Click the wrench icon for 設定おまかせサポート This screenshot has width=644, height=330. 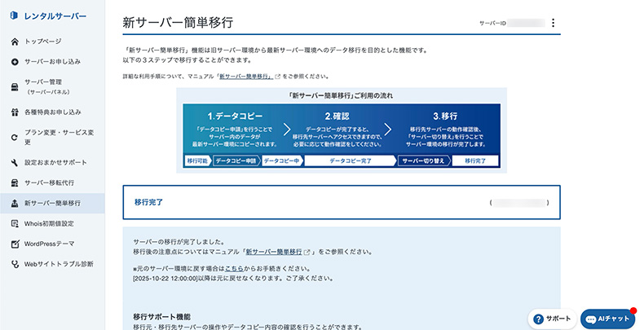[x=15, y=162]
